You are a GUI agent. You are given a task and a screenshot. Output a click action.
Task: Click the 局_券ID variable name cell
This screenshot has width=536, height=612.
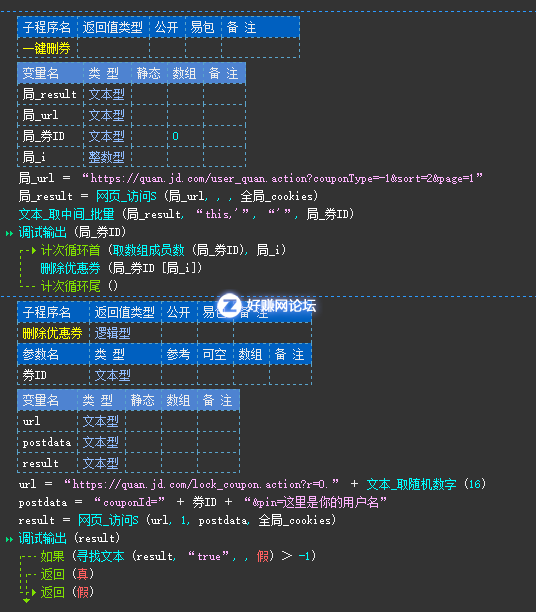point(50,136)
